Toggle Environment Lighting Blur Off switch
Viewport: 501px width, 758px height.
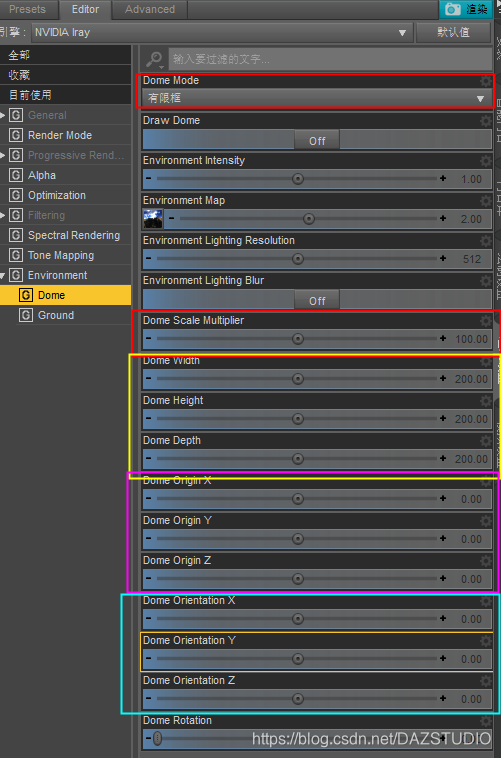coord(317,301)
